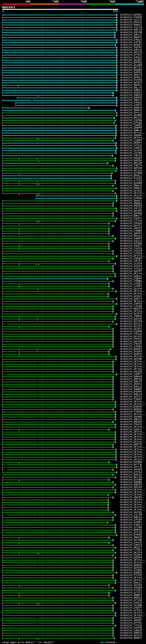Select the UniRef100_Q8W524 label

point(131,108)
